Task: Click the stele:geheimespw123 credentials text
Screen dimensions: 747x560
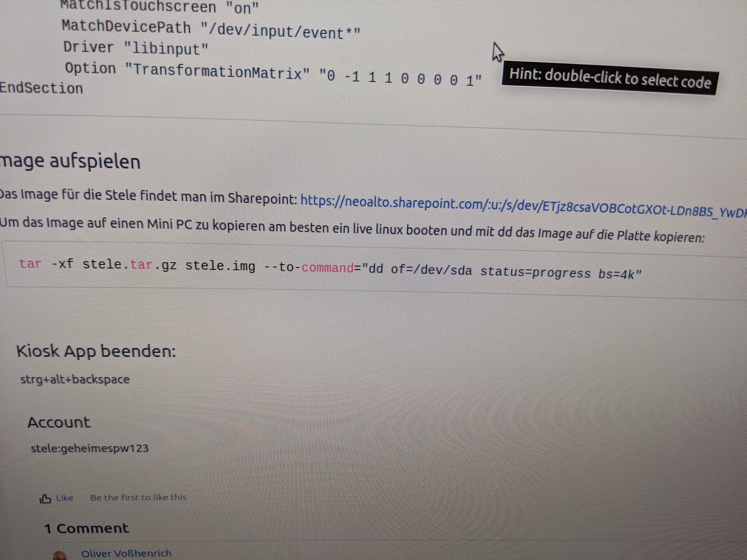Action: [x=89, y=448]
